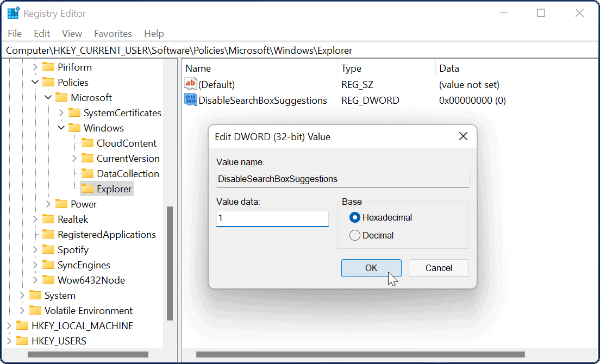This screenshot has height=364, width=600.
Task: Cancel the Edit DWORD dialog
Action: [x=438, y=268]
